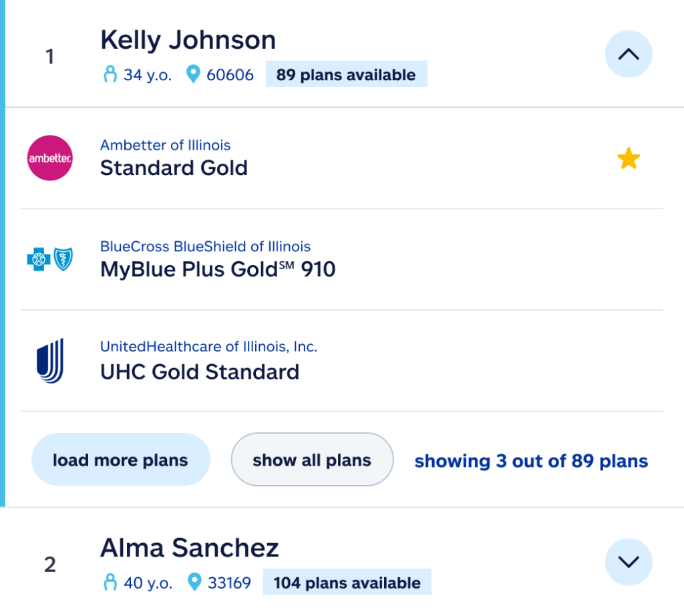Click the Alma Sanchez client name

[x=189, y=548]
